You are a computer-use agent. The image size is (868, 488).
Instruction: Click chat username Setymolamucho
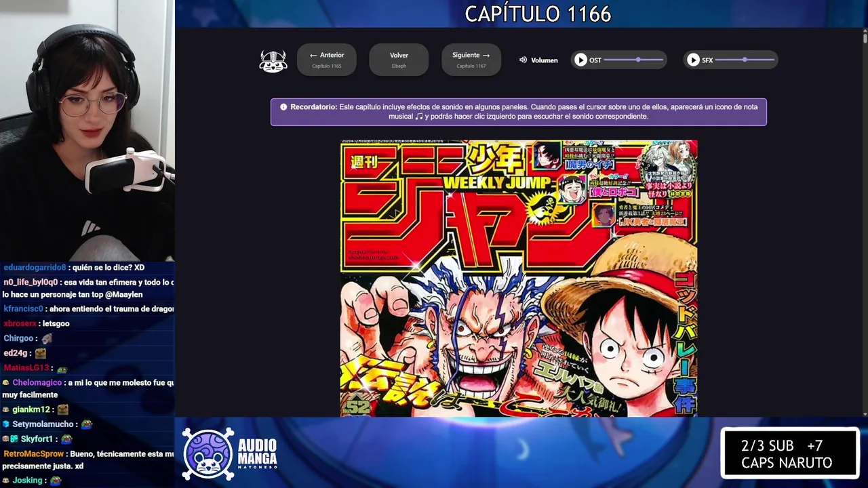[x=43, y=424]
